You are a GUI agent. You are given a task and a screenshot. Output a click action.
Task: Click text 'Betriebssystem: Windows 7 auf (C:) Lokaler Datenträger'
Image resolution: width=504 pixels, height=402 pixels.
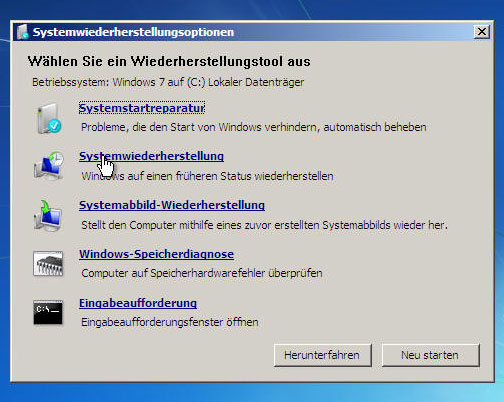(168, 82)
